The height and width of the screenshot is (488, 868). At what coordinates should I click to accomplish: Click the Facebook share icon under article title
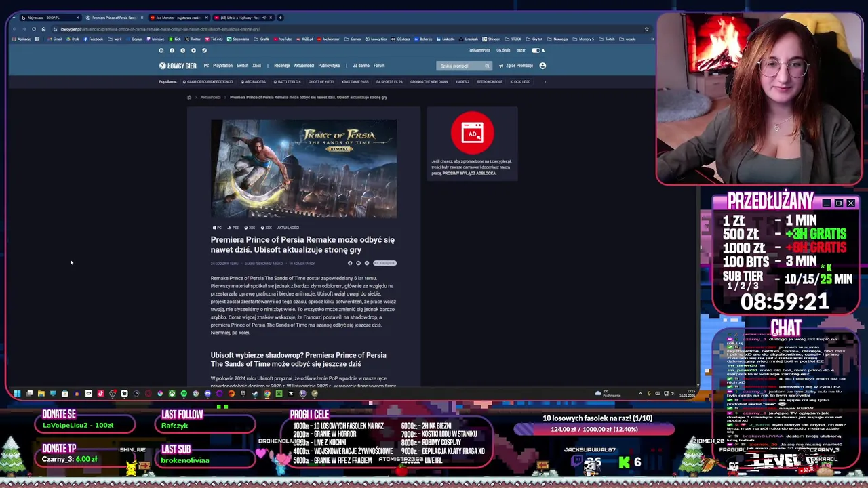coord(350,263)
